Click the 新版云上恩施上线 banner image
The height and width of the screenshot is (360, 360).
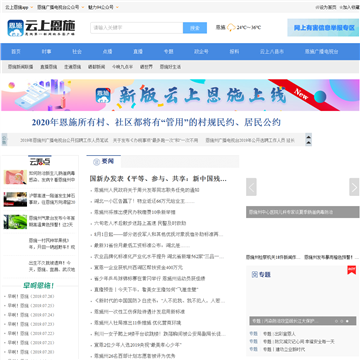coord(180,95)
